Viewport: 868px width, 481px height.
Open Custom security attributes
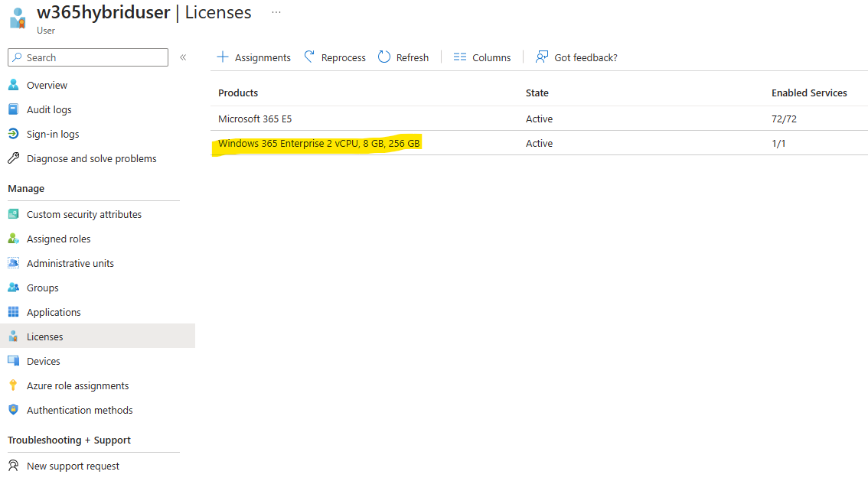pos(84,215)
